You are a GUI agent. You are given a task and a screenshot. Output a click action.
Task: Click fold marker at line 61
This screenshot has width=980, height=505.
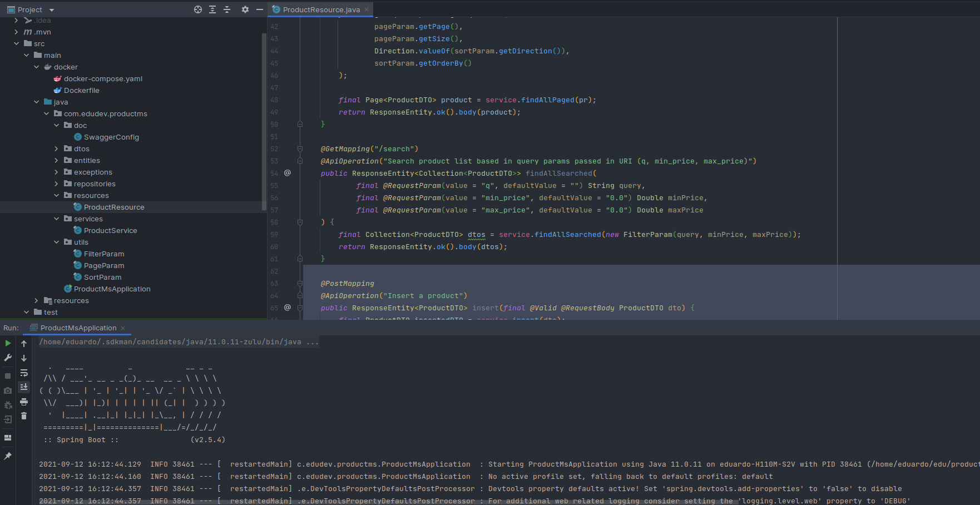(300, 259)
